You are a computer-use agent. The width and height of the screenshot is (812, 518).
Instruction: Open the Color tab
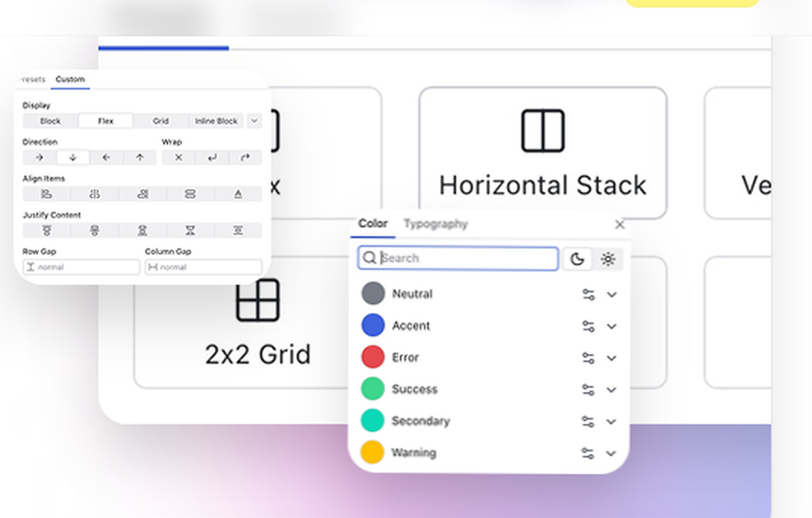[373, 224]
